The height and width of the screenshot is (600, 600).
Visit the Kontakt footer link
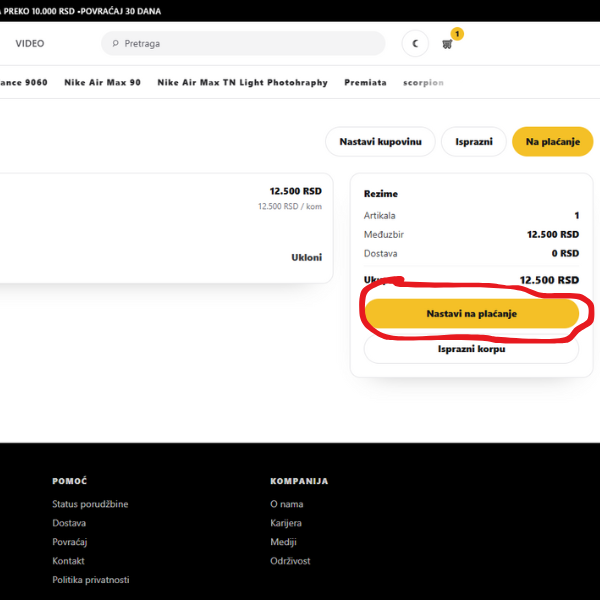69,561
